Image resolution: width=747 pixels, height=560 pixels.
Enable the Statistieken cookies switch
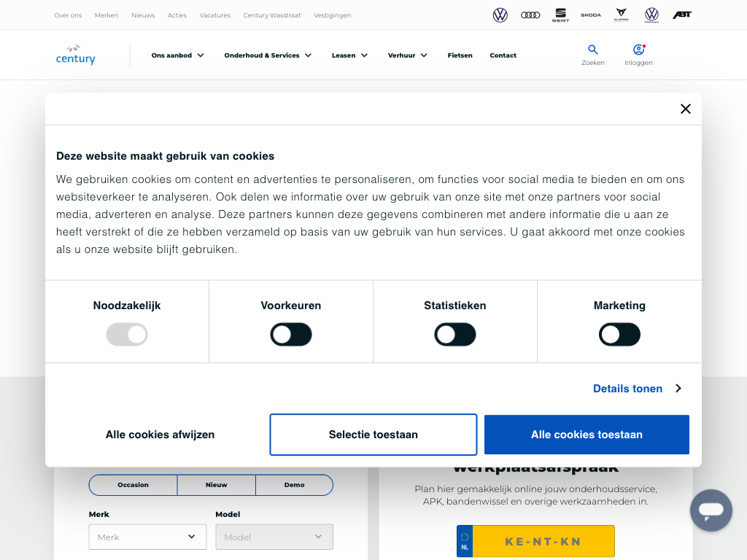click(x=455, y=334)
